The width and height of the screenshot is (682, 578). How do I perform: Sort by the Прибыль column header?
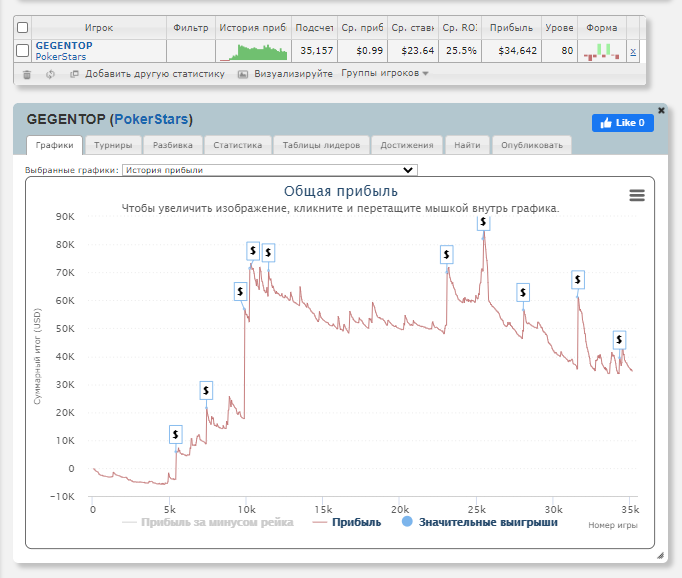pos(511,28)
